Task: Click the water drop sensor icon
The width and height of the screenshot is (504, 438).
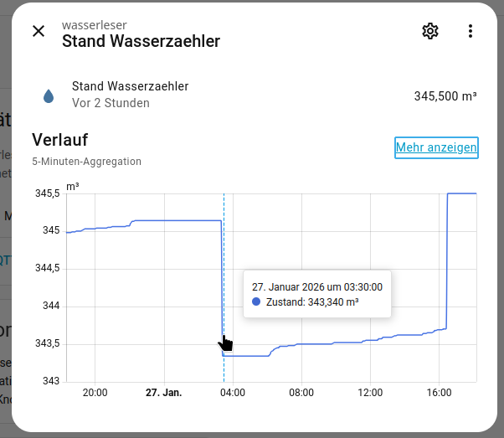Action: [49, 95]
